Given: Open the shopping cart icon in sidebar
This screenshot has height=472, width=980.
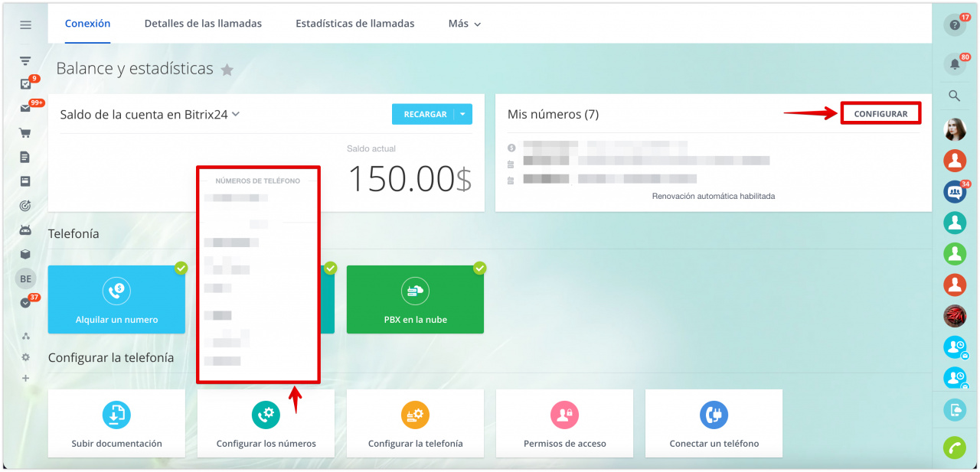Looking at the screenshot, I should pos(25,132).
